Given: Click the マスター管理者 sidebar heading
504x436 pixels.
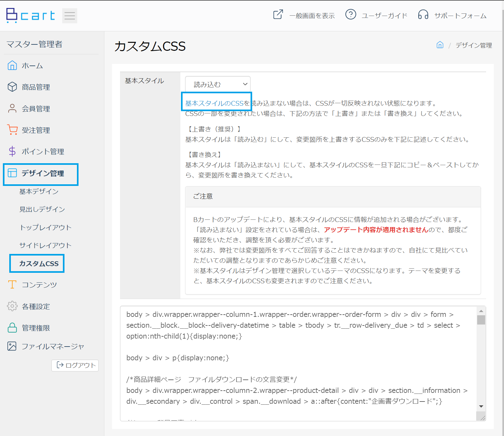Looking at the screenshot, I should [34, 44].
